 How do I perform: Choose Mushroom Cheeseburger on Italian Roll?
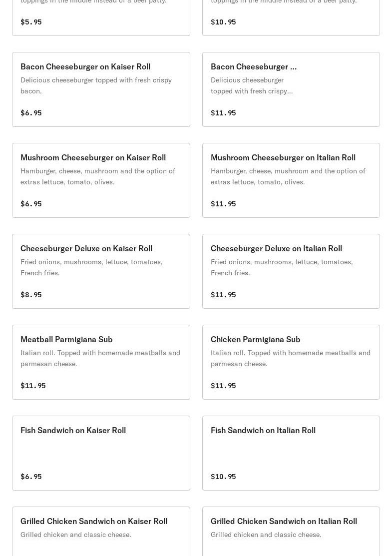[291, 180]
